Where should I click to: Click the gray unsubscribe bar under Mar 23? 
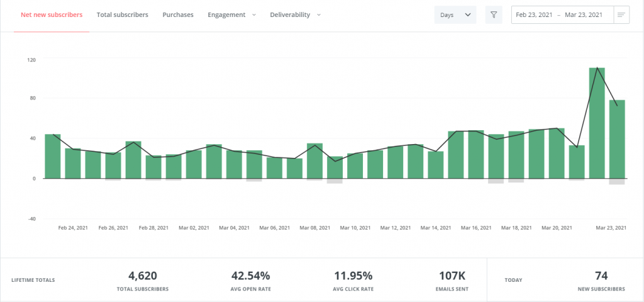point(617,181)
